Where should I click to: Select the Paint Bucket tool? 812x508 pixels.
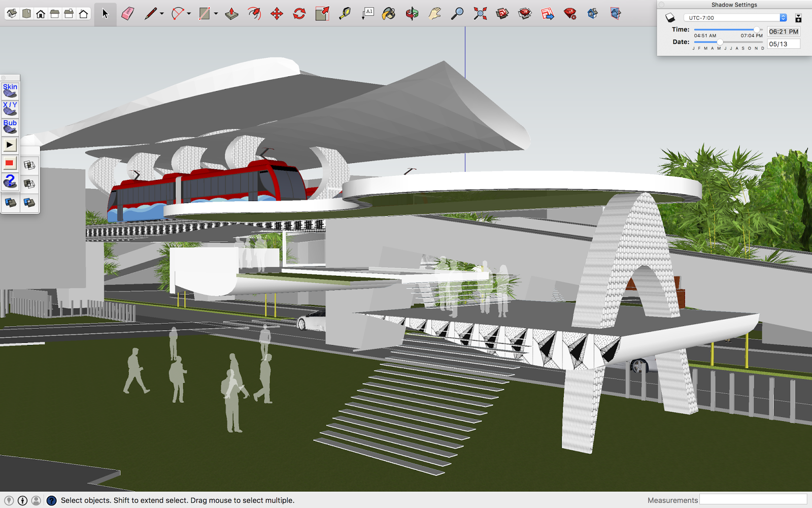click(x=389, y=14)
